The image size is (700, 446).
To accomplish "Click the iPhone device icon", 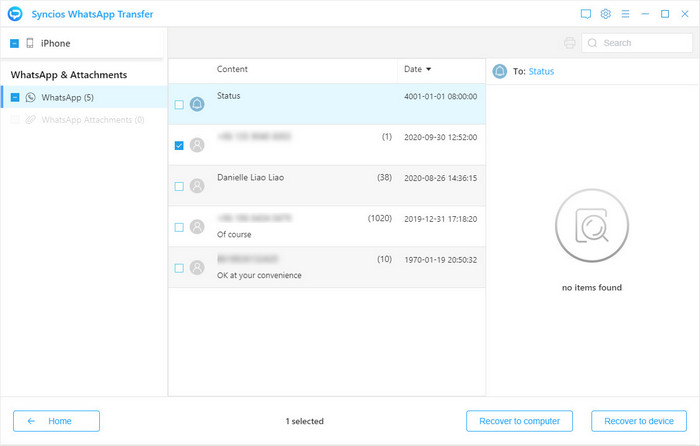I will point(30,43).
